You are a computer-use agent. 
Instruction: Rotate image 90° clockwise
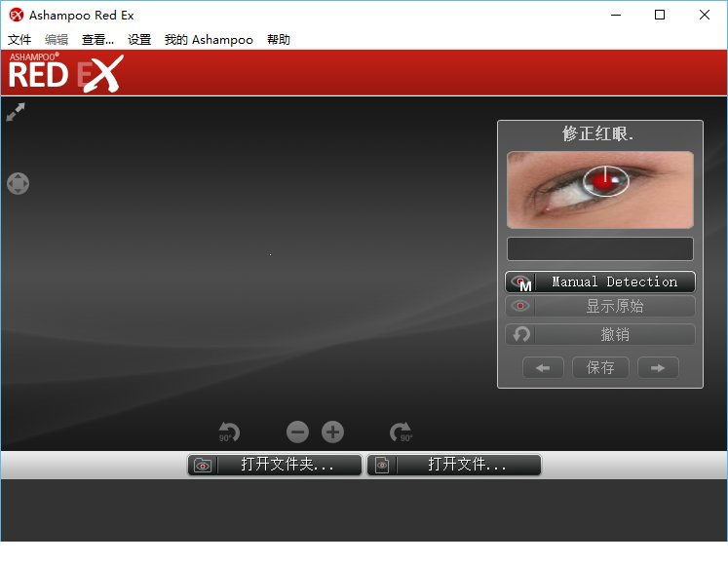point(401,432)
